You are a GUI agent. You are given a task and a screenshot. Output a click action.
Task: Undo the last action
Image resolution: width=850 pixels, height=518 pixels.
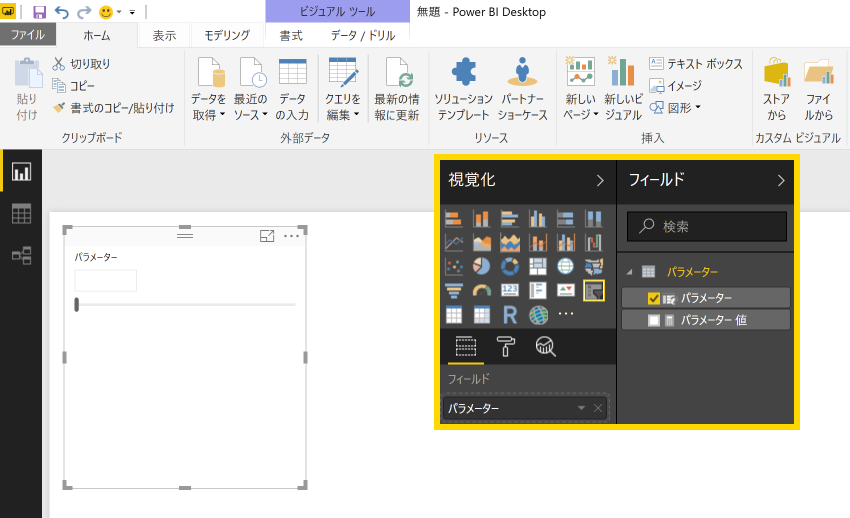point(62,12)
